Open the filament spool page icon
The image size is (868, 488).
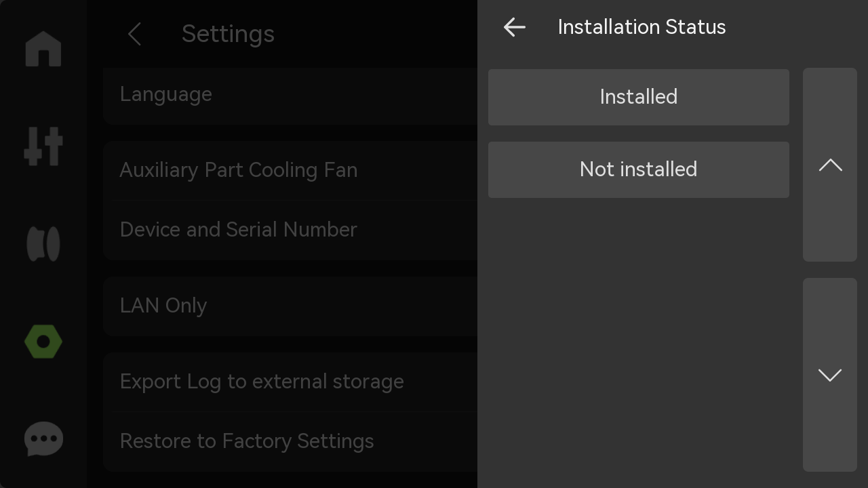[x=43, y=244]
